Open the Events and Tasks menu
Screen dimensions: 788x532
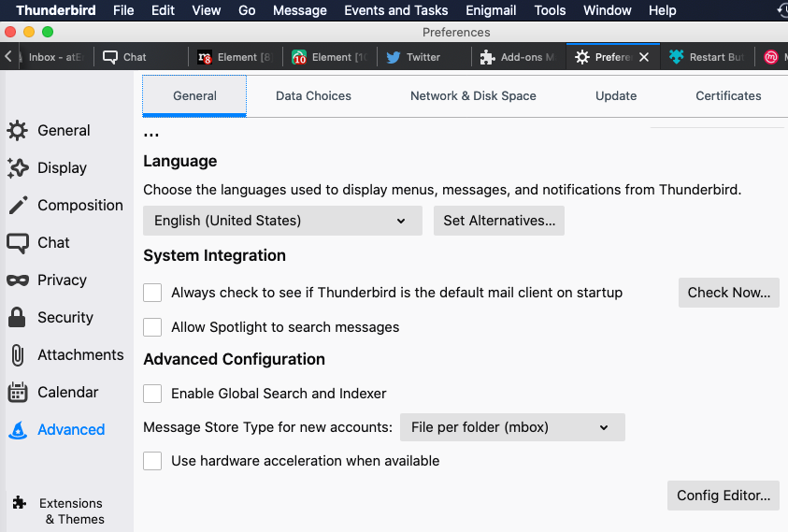point(396,10)
